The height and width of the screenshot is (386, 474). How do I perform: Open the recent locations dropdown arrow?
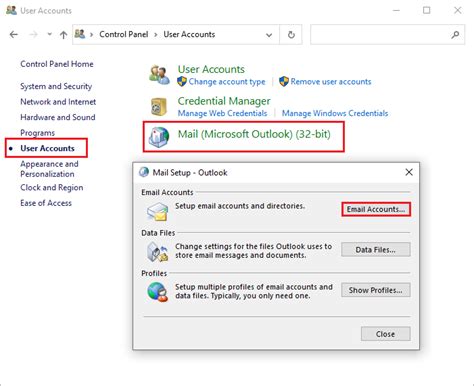pos(49,34)
